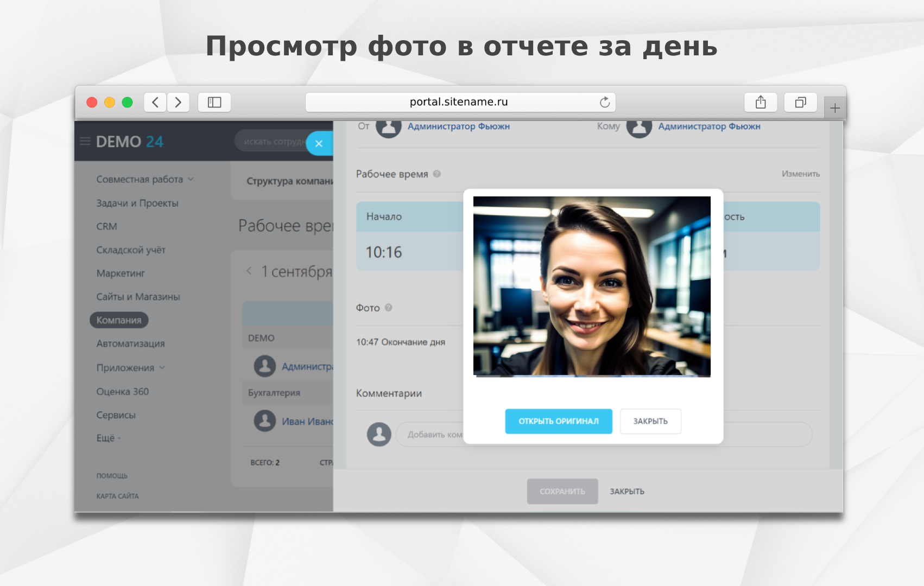Click the browser back arrow

point(155,102)
